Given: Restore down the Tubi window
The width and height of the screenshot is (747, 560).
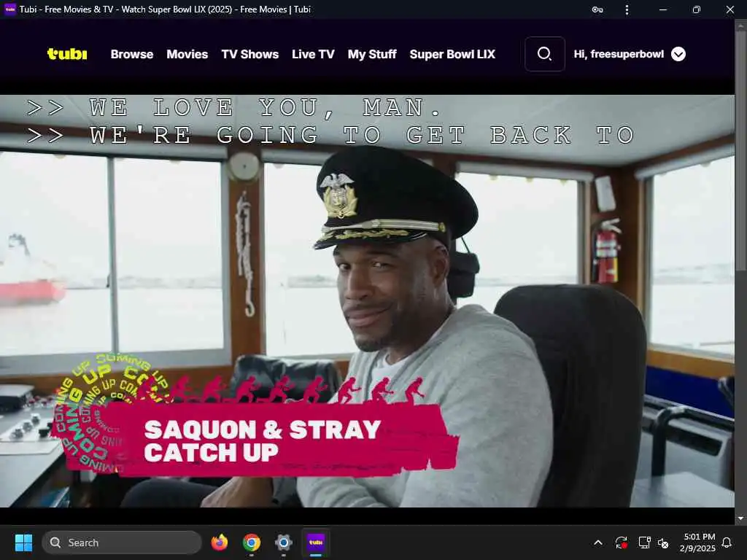Looking at the screenshot, I should (697, 9).
